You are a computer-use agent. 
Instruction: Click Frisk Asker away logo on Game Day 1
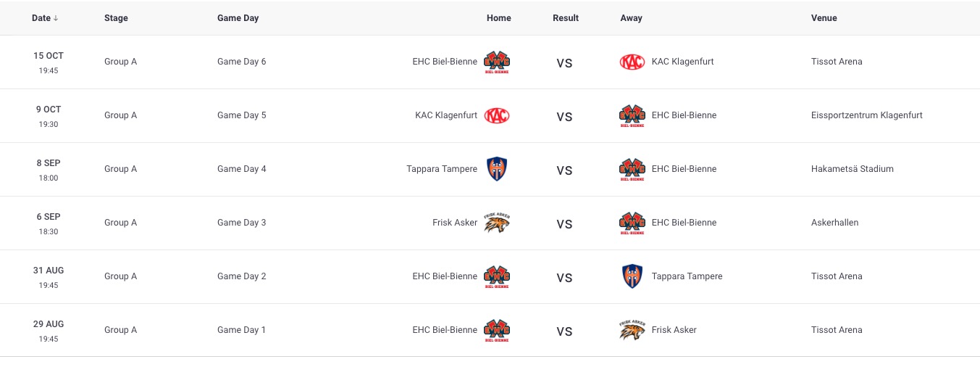click(x=632, y=329)
